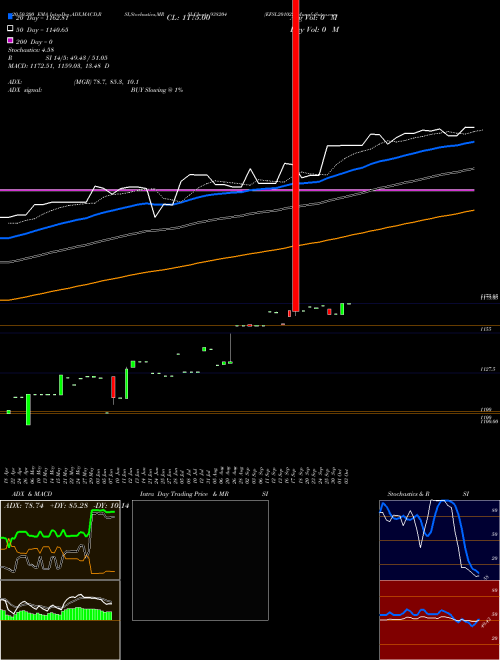Click the blue 20 Day EMA curve
Viewport: 500px width, 660px height.
[237, 190]
